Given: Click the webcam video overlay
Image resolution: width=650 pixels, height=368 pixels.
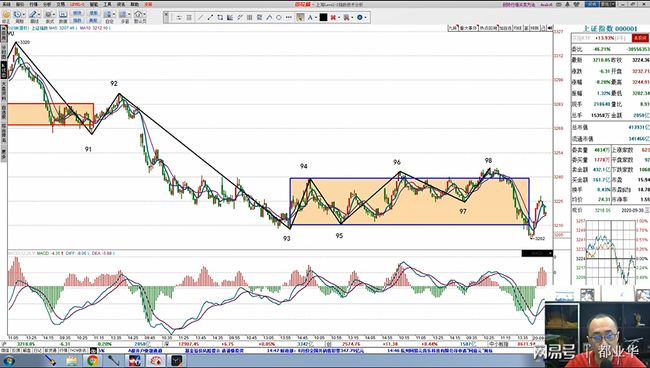Looking at the screenshot, I should pos(597,334).
